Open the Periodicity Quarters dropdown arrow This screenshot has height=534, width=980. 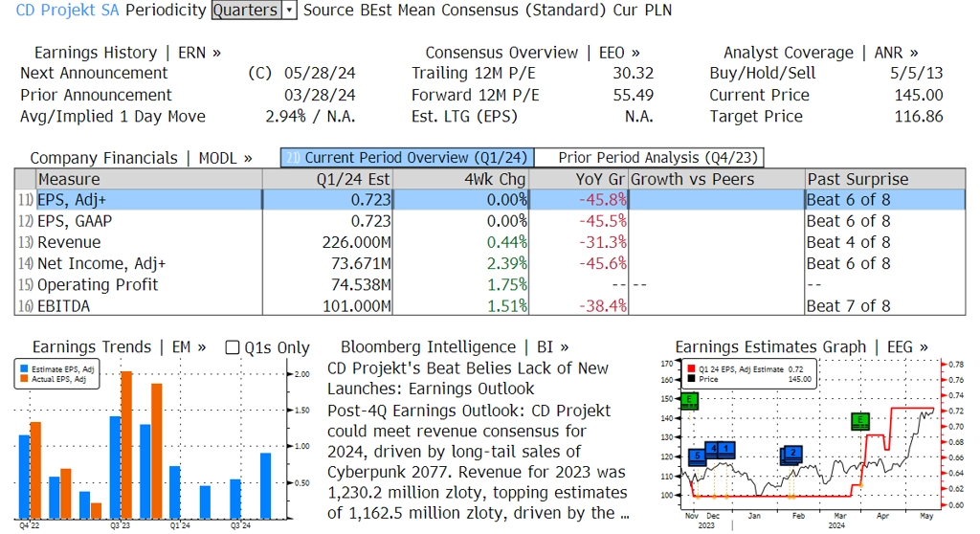coord(289,10)
